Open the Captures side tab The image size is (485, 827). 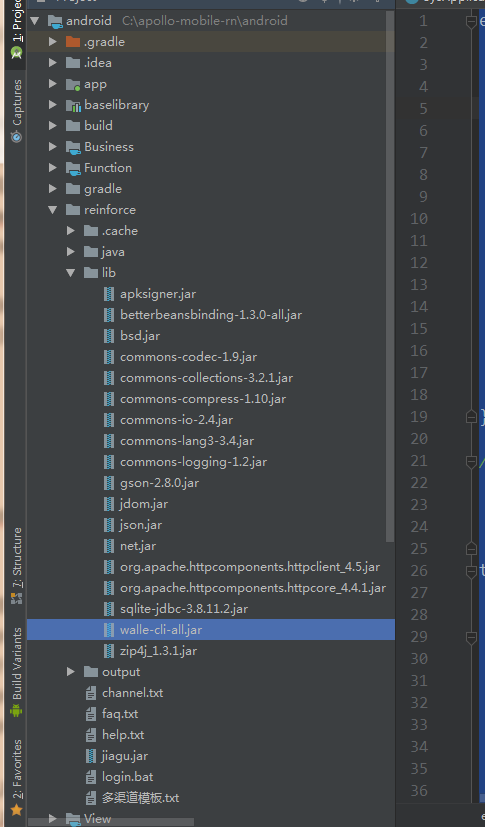coord(17,111)
